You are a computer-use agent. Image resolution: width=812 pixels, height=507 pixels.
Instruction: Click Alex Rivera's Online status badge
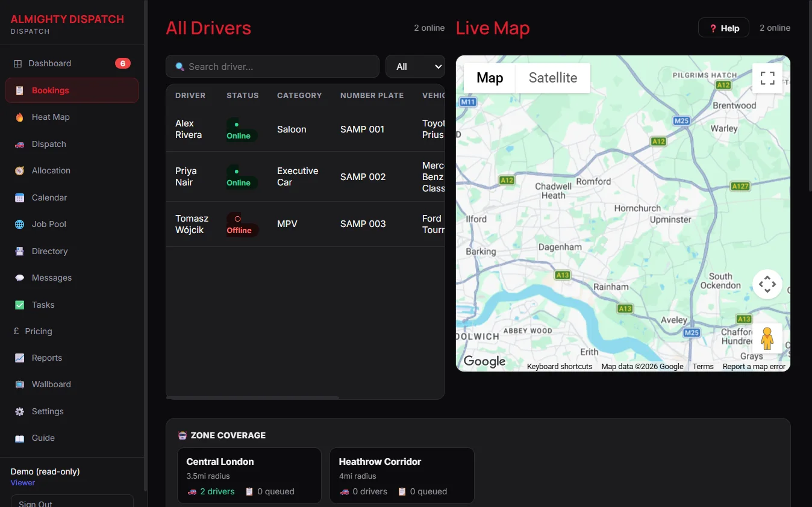pyautogui.click(x=242, y=129)
